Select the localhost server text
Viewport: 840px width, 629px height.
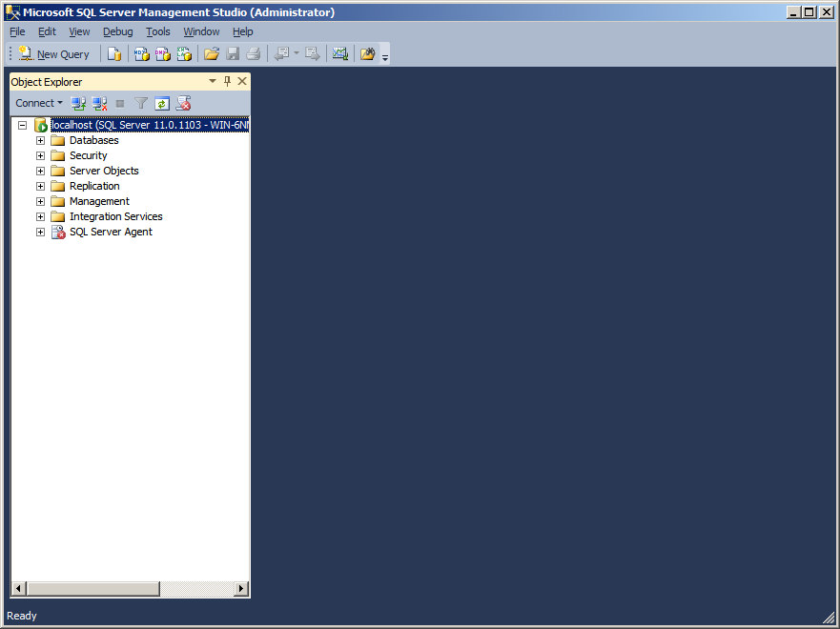(150, 125)
